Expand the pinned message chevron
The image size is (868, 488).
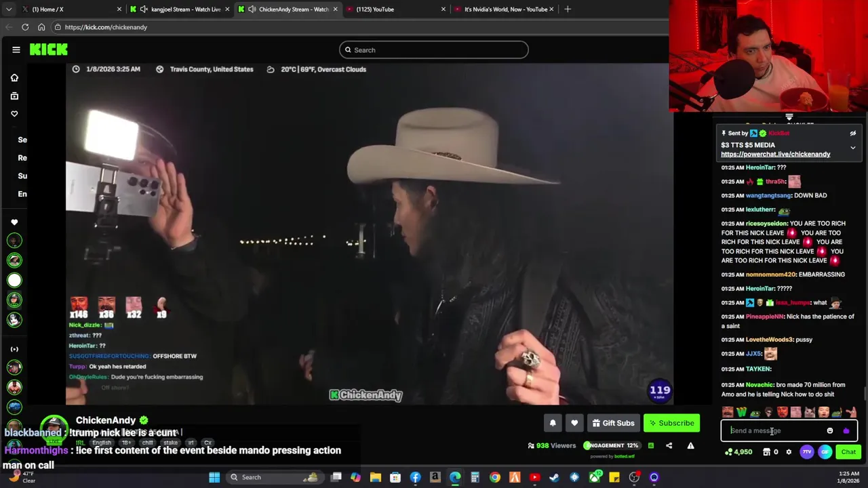click(x=852, y=147)
